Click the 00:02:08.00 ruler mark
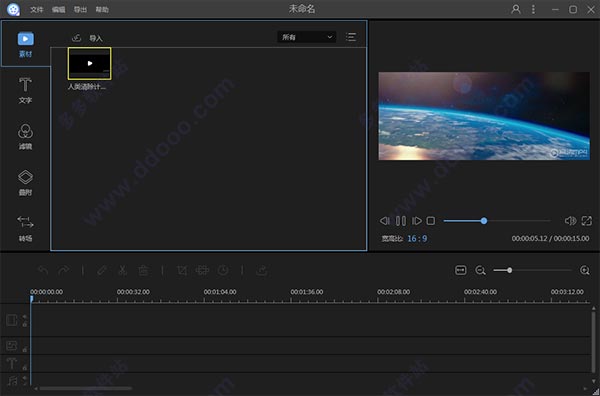600x396 pixels. [394, 292]
